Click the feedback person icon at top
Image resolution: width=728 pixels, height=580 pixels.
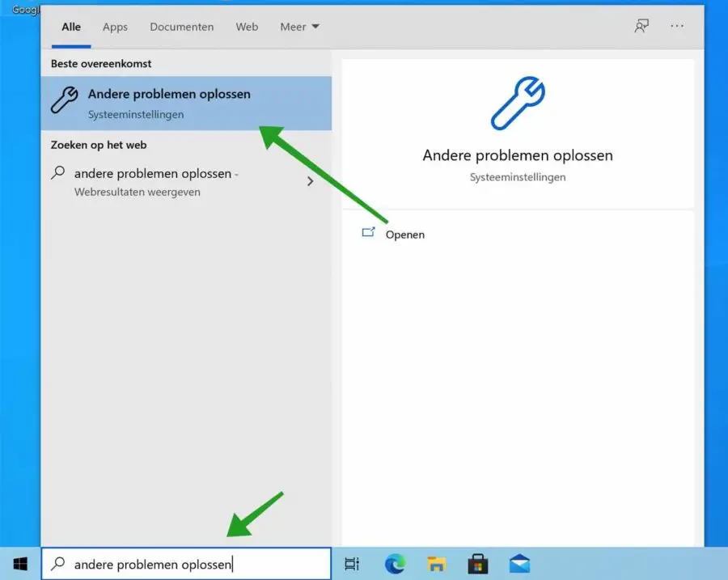point(641,26)
